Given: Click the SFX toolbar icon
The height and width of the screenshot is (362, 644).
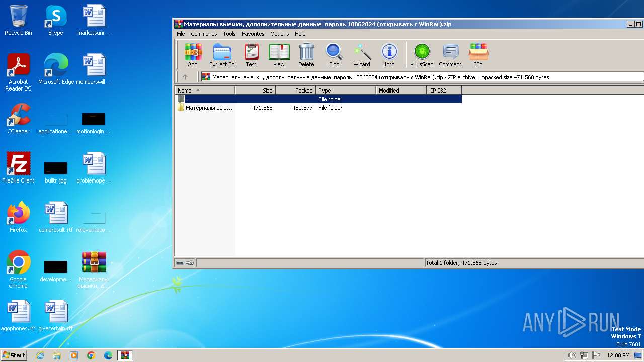Looking at the screenshot, I should point(478,55).
